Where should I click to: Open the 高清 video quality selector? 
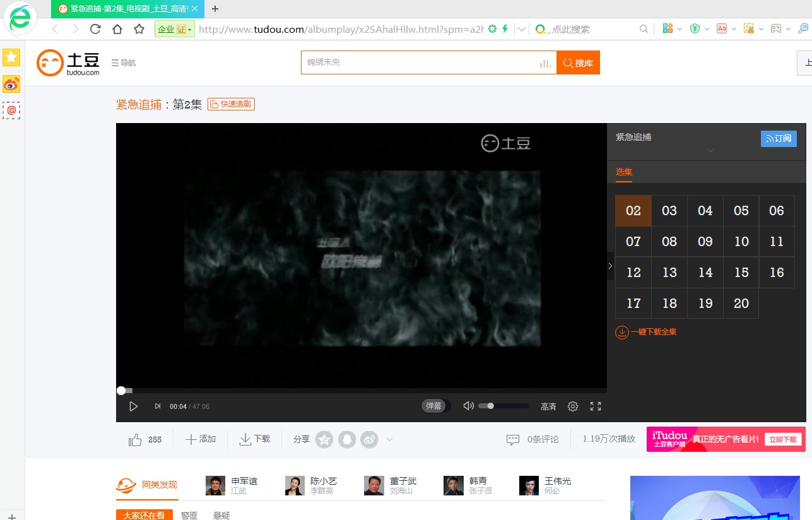pyautogui.click(x=548, y=406)
